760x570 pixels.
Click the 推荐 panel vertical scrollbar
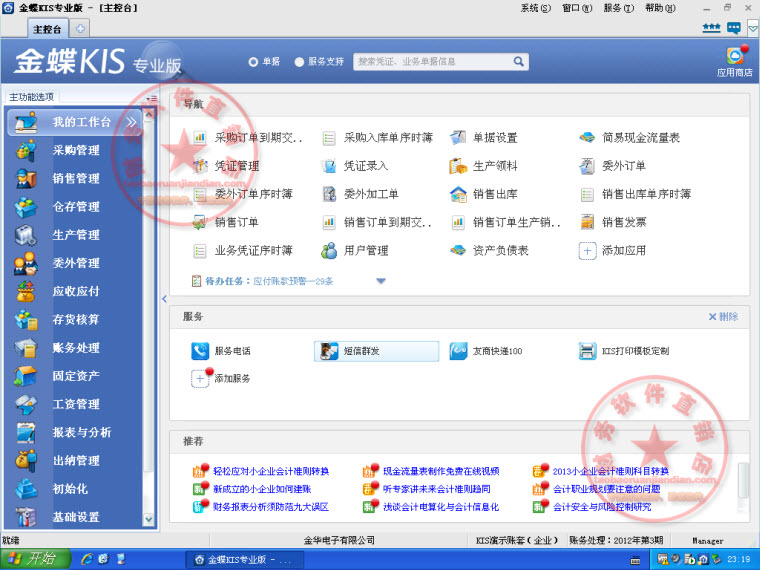pyautogui.click(x=741, y=480)
